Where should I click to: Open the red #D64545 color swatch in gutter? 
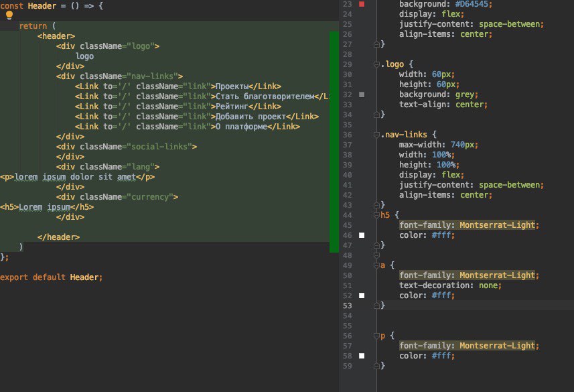362,4
